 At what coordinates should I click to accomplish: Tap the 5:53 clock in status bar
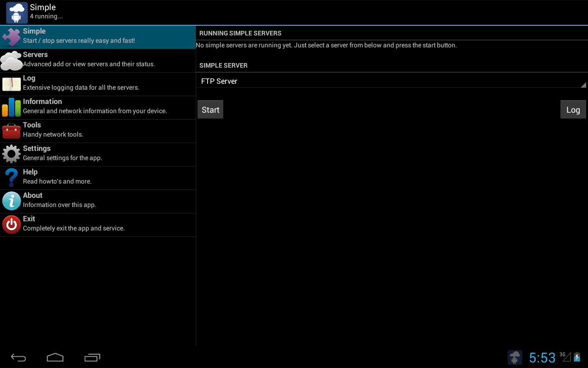click(542, 357)
